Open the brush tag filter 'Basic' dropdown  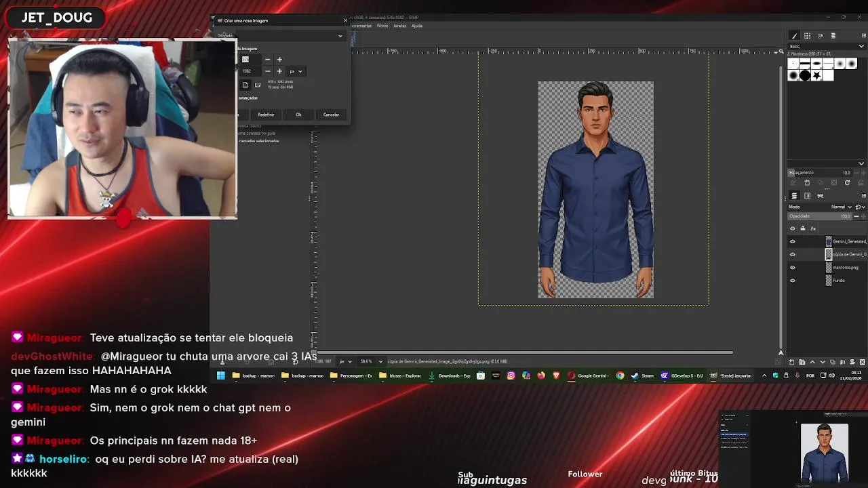click(826, 46)
